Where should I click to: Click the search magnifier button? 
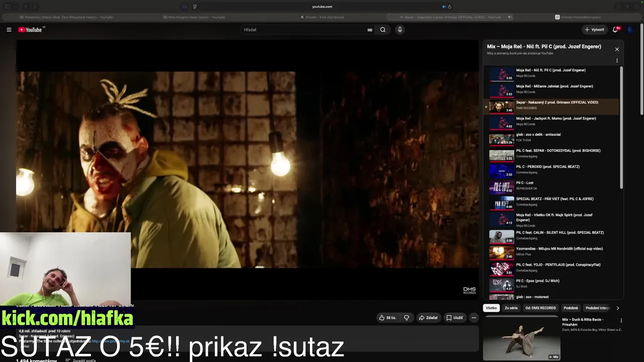tap(383, 30)
